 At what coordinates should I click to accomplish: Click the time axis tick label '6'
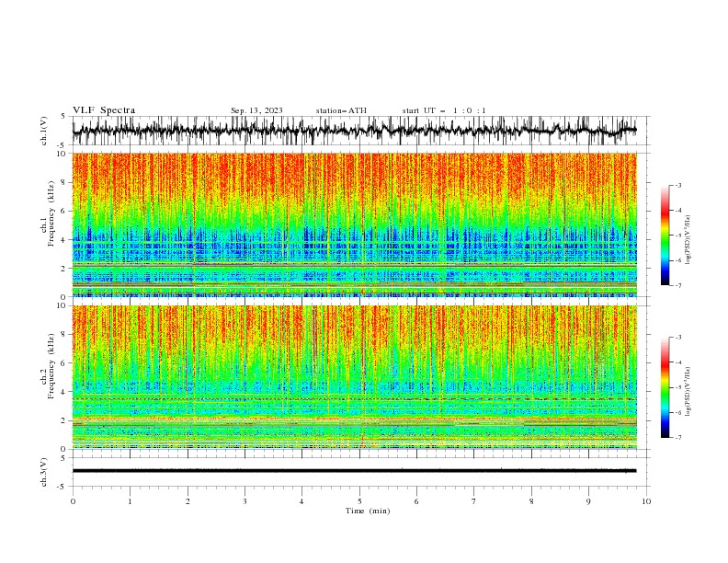(x=416, y=501)
